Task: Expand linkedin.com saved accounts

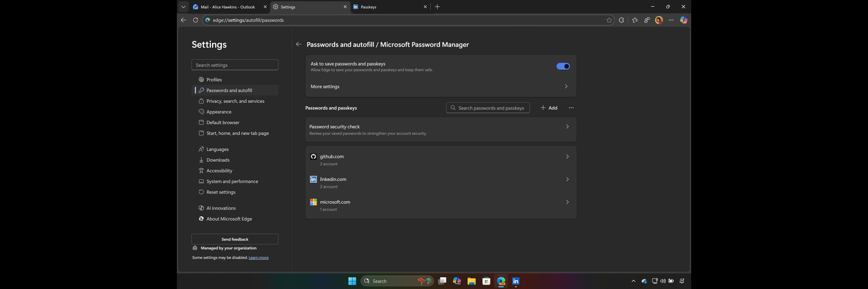Action: pyautogui.click(x=441, y=182)
